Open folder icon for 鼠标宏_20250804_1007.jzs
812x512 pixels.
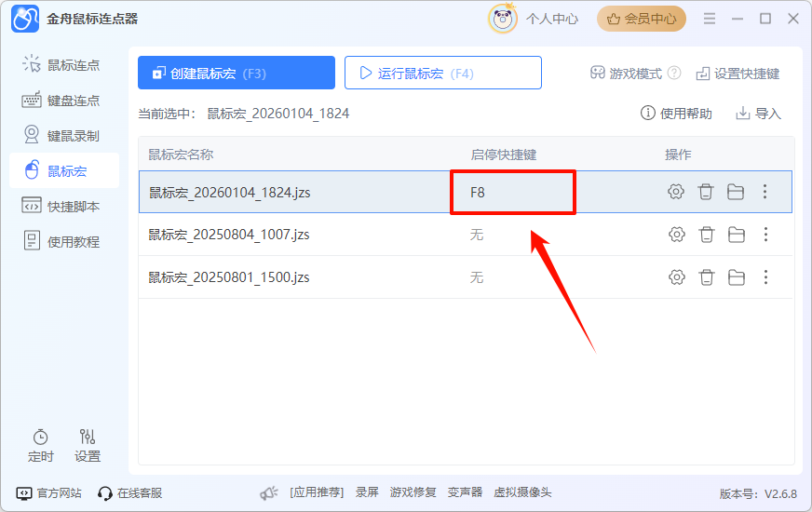coord(737,235)
